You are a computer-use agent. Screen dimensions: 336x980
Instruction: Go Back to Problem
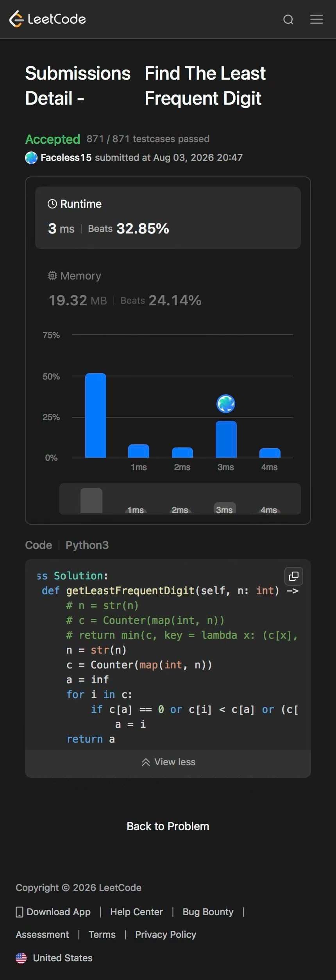point(168,826)
